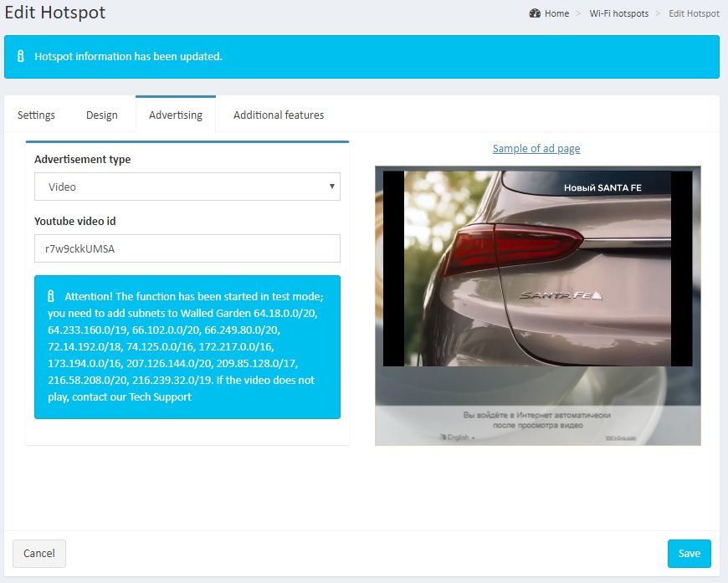728x583 pixels.
Task: Select the Advertising tab
Action: [x=176, y=115]
